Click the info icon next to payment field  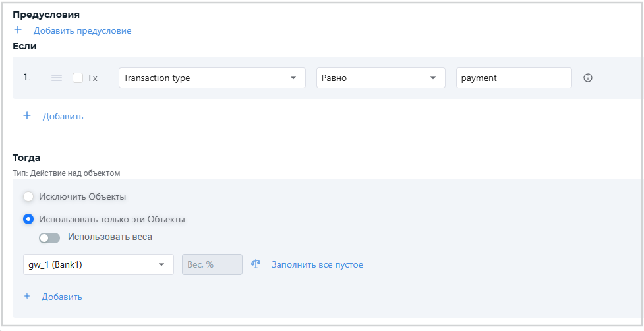coord(588,78)
